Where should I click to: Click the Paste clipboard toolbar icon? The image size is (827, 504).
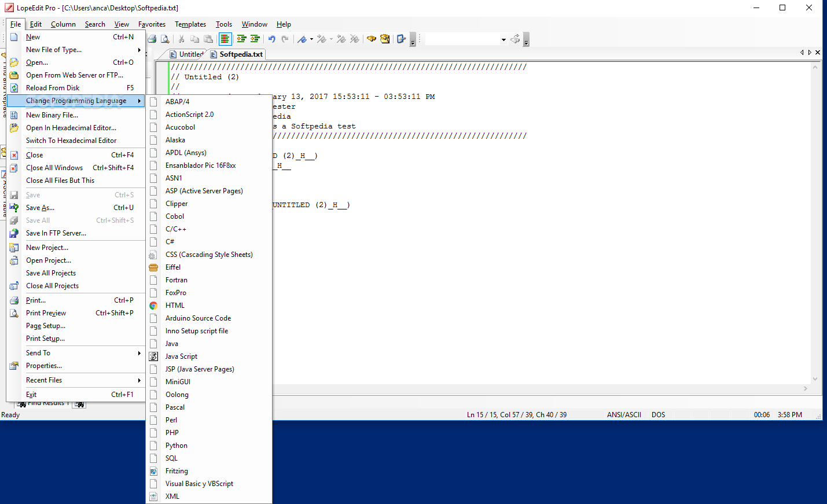tap(208, 39)
